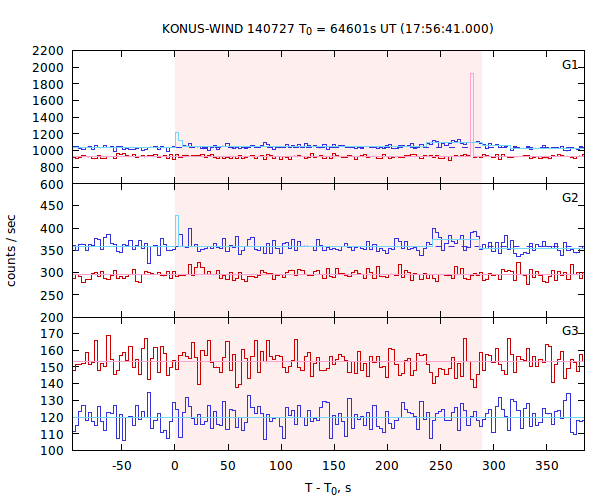
Task: Click the tall pink spike in G1
Action: [x=472, y=115]
